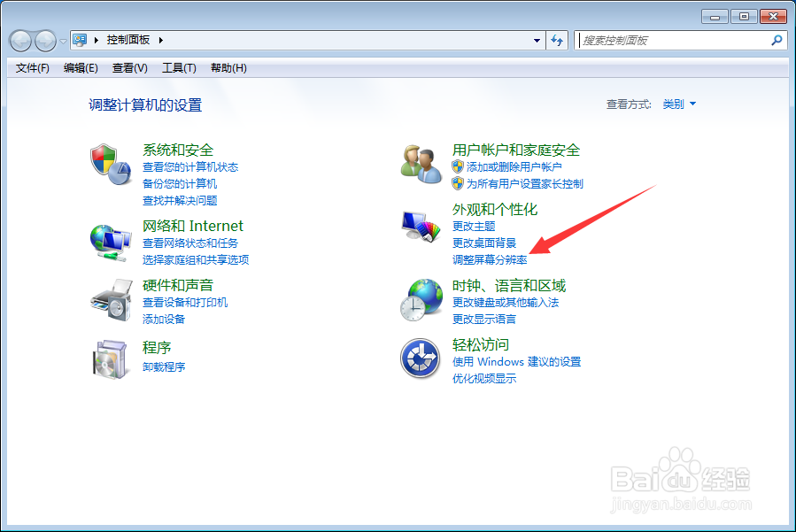Viewport: 796px width, 532px height.
Task: Click 为所有用户设置家长控制 link
Action: click(525, 184)
